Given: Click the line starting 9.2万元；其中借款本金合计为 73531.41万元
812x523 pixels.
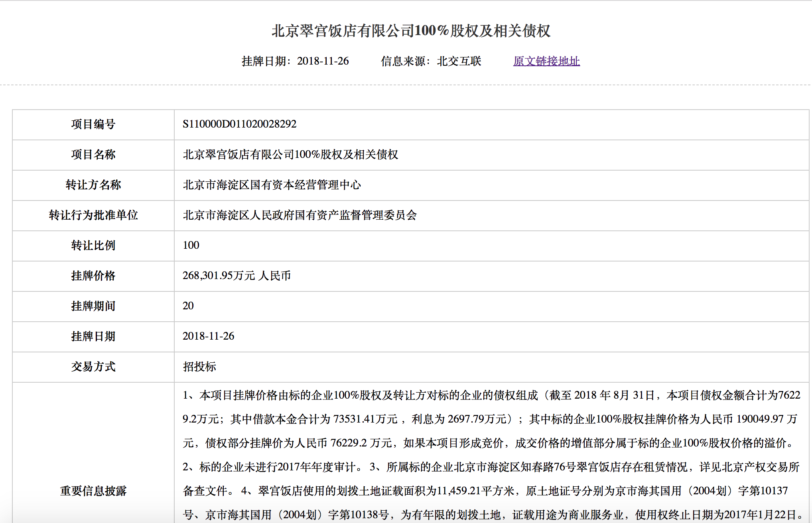Looking at the screenshot, I should 490,419.
